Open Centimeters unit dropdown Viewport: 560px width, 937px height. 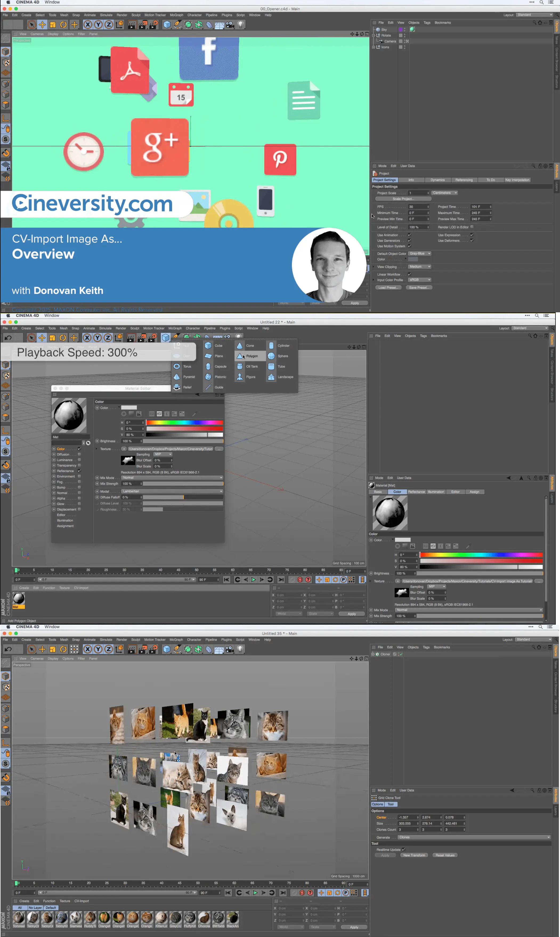click(x=445, y=193)
